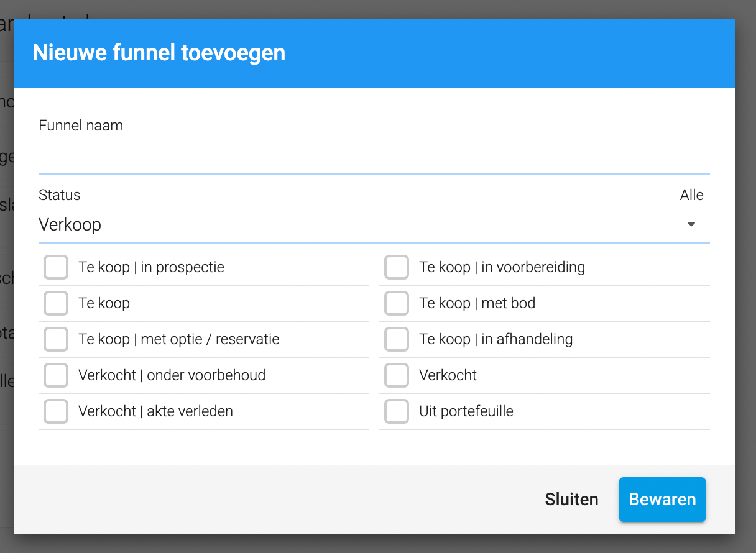Check 'Verkocht | onder voorbehoud' option
The height and width of the screenshot is (553, 756).
point(56,376)
